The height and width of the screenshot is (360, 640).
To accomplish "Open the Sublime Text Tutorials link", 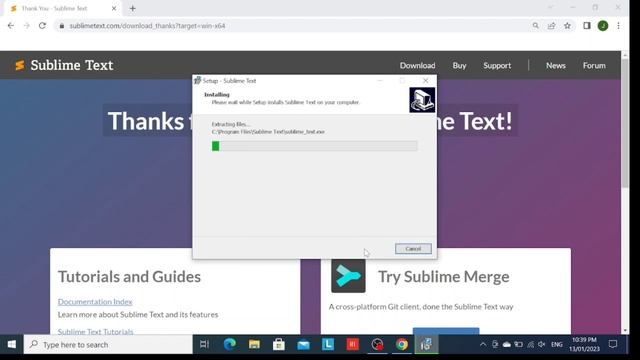I will pyautogui.click(x=96, y=331).
